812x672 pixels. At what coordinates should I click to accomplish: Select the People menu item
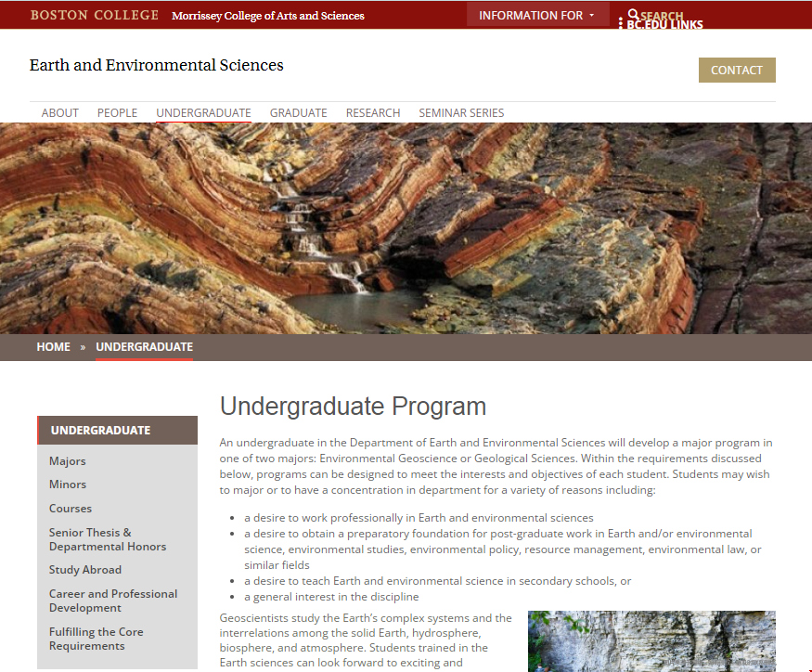pyautogui.click(x=117, y=112)
